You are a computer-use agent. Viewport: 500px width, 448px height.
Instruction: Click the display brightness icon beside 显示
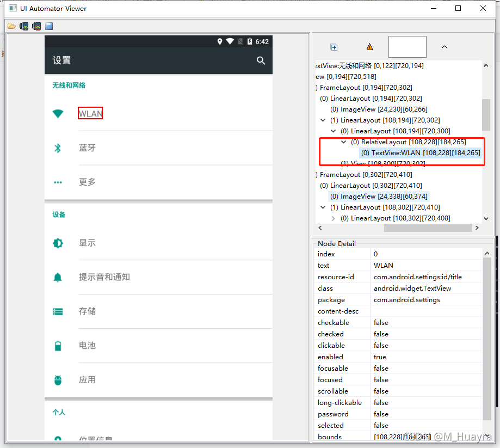58,243
